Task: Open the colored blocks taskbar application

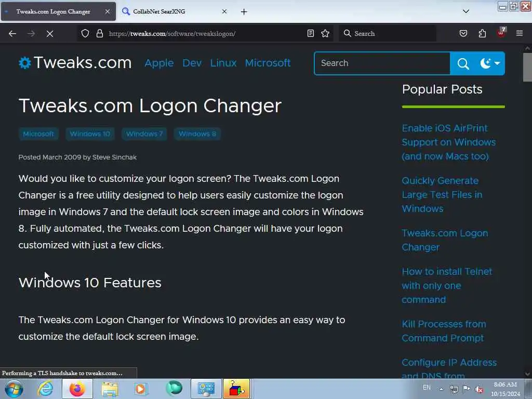Action: (x=236, y=389)
